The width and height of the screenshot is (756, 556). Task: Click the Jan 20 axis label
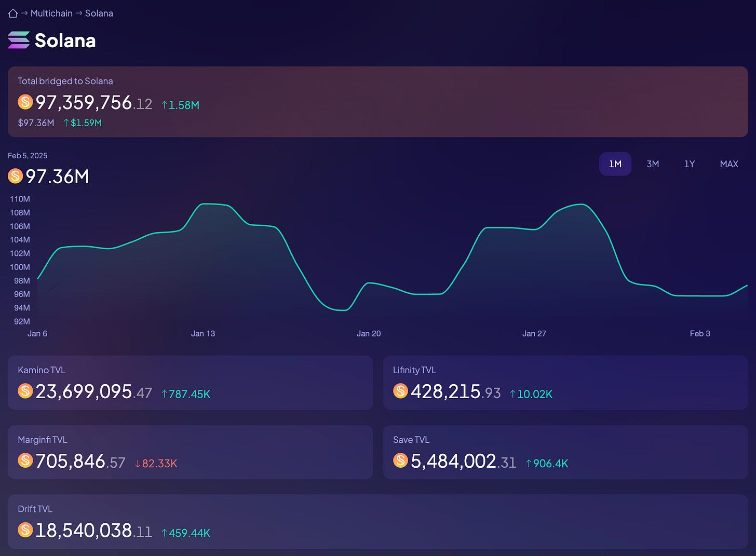click(x=369, y=334)
